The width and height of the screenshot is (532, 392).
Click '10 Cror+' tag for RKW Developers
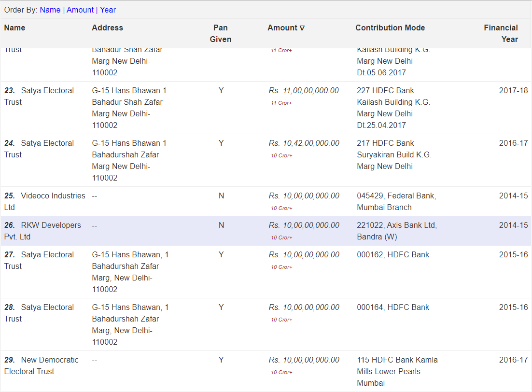281,238
